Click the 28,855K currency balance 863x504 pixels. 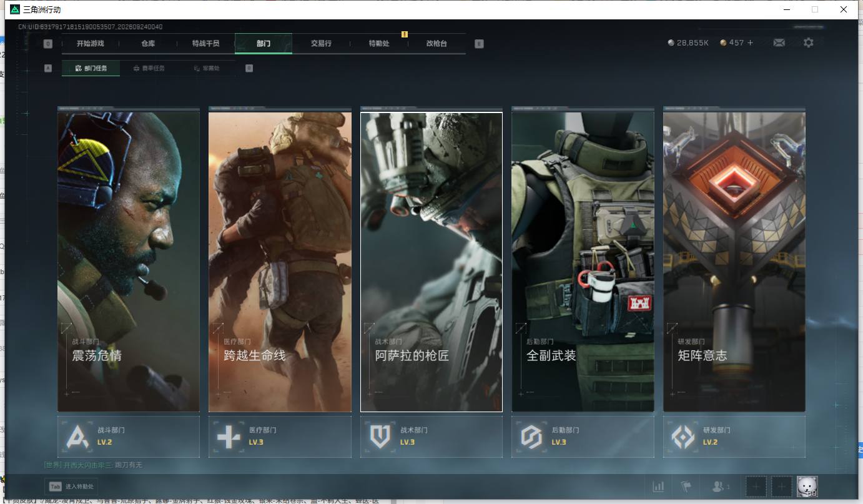coord(693,42)
